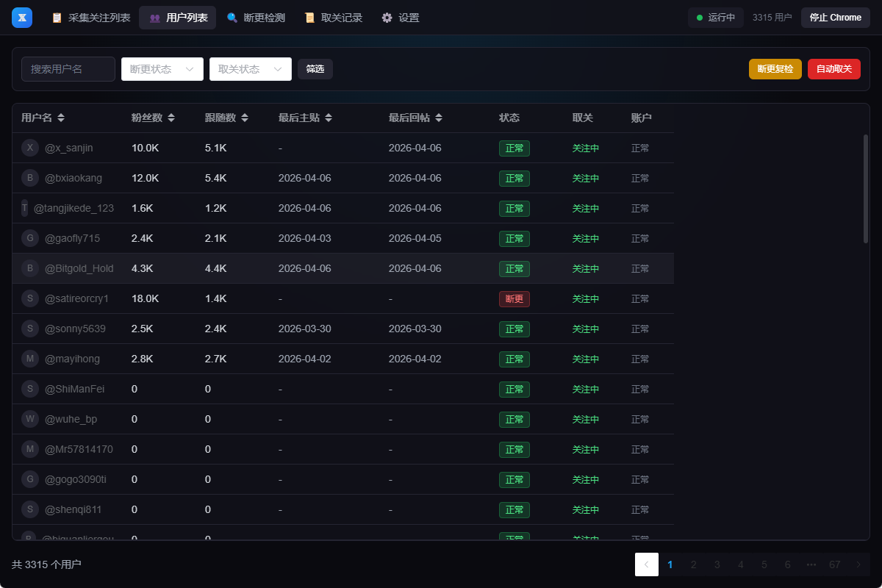
Task: Click @x_sanjin's avatar icon
Action: point(29,148)
